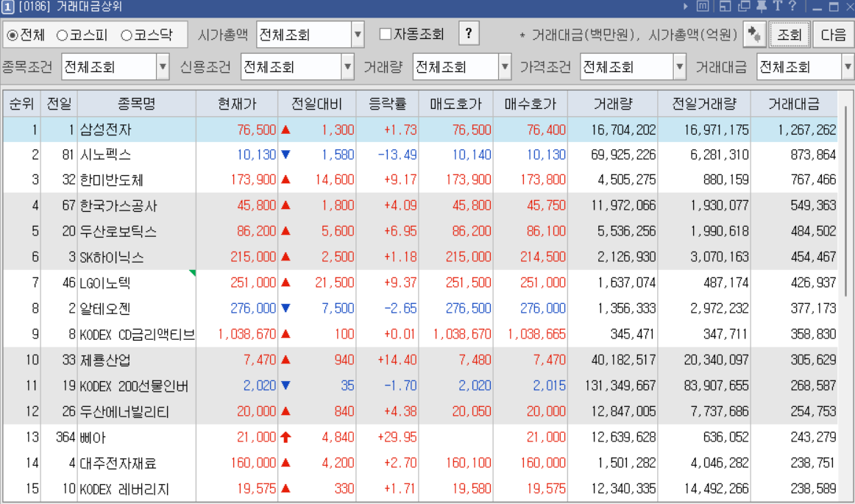The image size is (855, 504).
Task: Select the 전체 radio button
Action: pyautogui.click(x=12, y=35)
